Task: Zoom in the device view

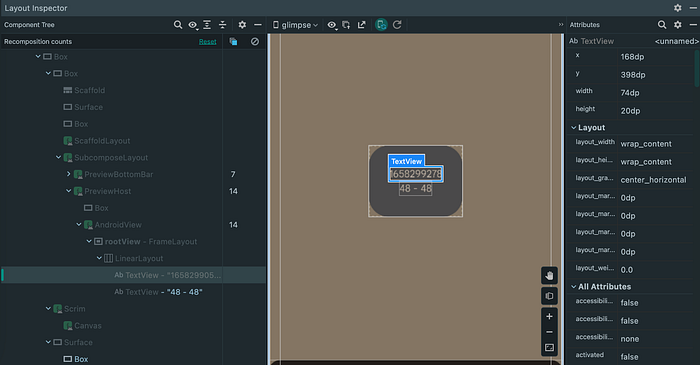Action: tap(550, 316)
